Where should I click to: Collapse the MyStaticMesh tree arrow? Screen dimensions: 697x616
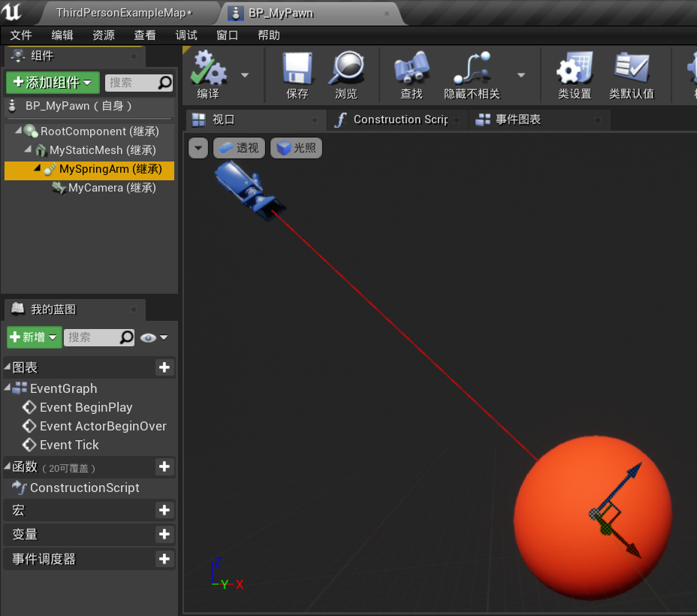tap(28, 149)
